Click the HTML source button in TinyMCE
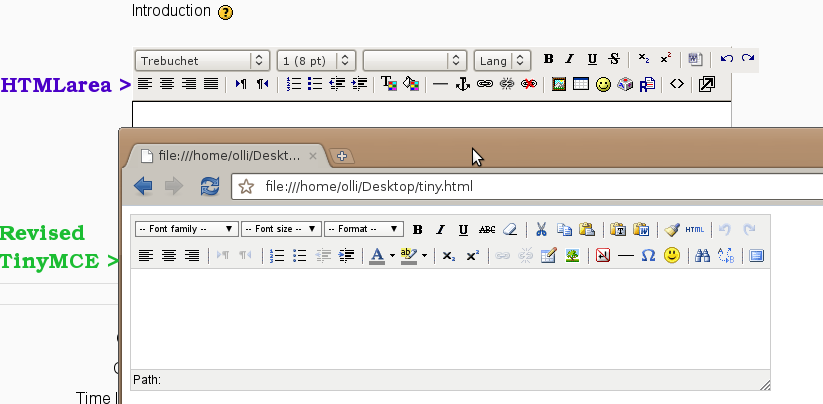Image resolution: width=823 pixels, height=404 pixels. click(x=694, y=229)
